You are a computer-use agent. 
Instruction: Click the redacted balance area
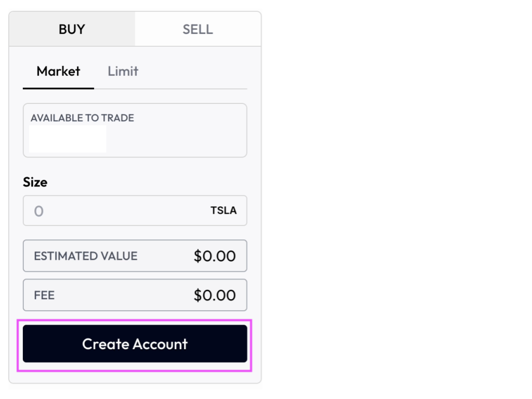click(x=68, y=139)
